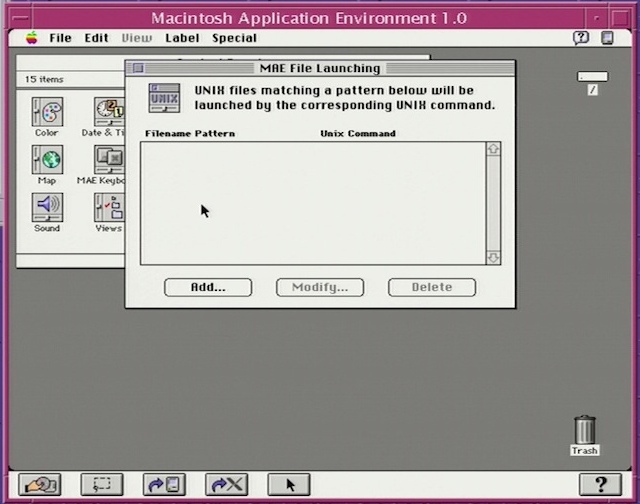The height and width of the screenshot is (504, 640).
Task: Click the Add... button
Action: point(208,287)
